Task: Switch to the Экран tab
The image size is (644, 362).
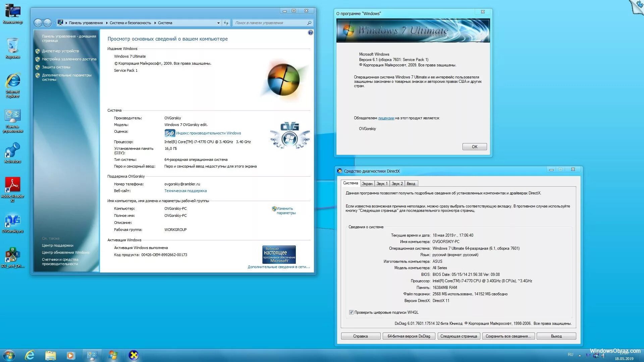Action: click(x=367, y=184)
